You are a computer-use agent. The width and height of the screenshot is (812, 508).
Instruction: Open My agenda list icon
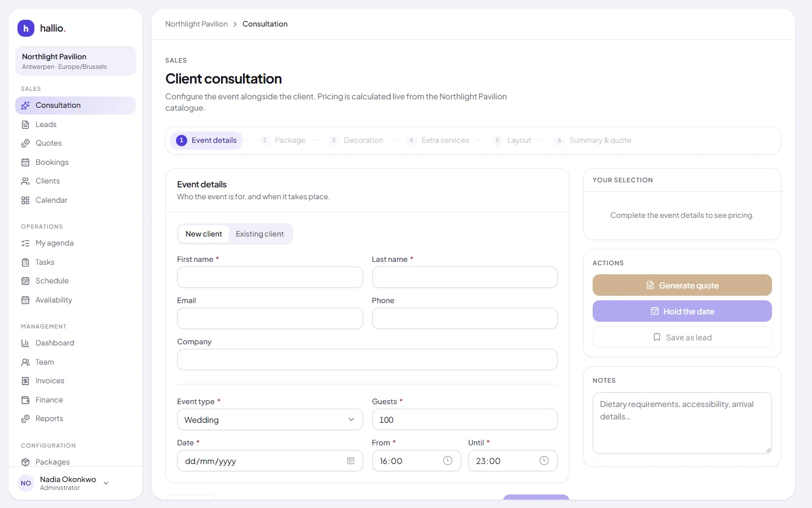[x=25, y=243]
